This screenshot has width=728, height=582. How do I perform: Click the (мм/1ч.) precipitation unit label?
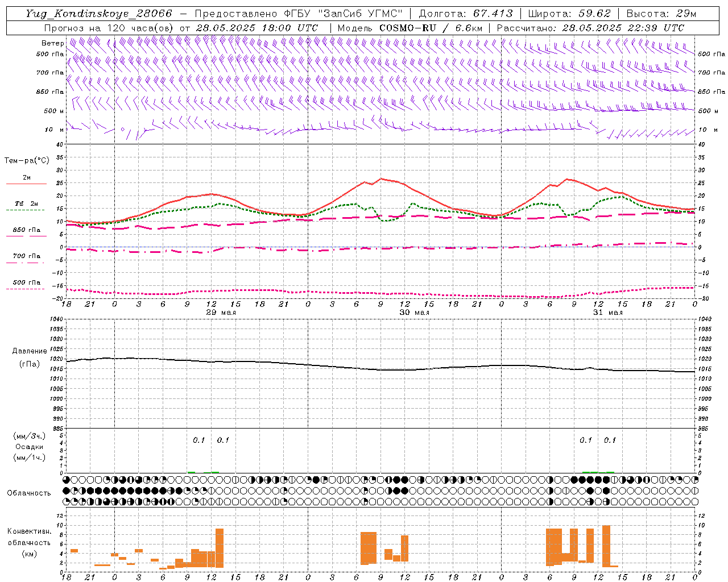pyautogui.click(x=30, y=458)
